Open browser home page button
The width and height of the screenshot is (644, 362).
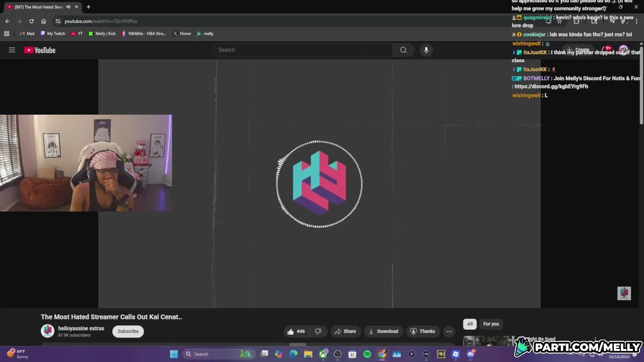click(x=44, y=21)
